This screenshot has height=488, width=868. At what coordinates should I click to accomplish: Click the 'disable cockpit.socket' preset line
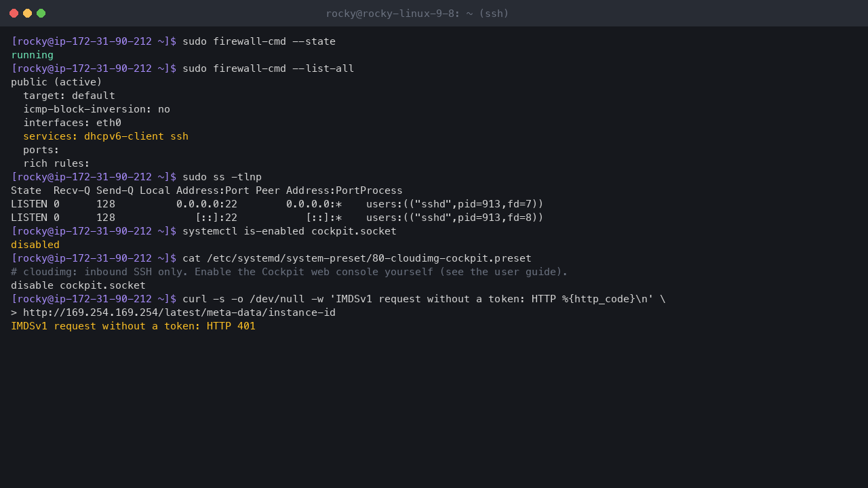[x=78, y=285]
